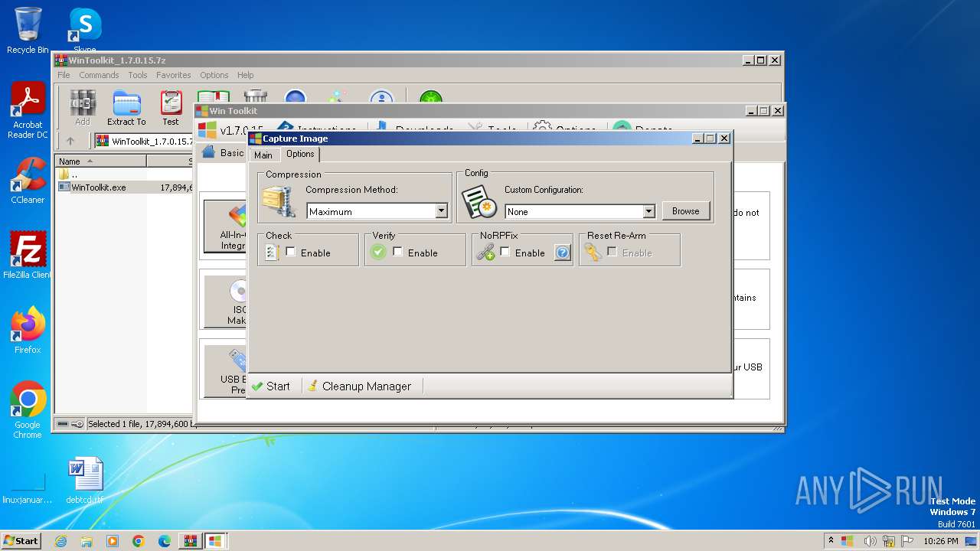The image size is (980, 551).
Task: Enable the NoRPFix checkbox
Action: (x=505, y=252)
